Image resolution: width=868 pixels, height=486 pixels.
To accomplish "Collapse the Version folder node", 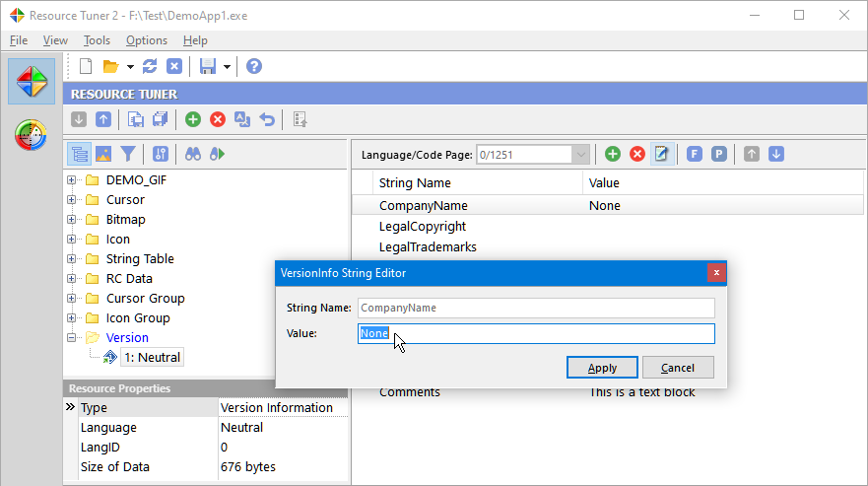I will point(71,337).
